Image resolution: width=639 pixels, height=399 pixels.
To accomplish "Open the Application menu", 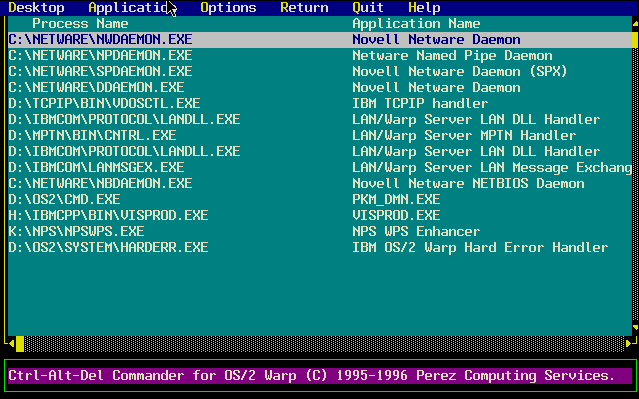I will click(132, 8).
